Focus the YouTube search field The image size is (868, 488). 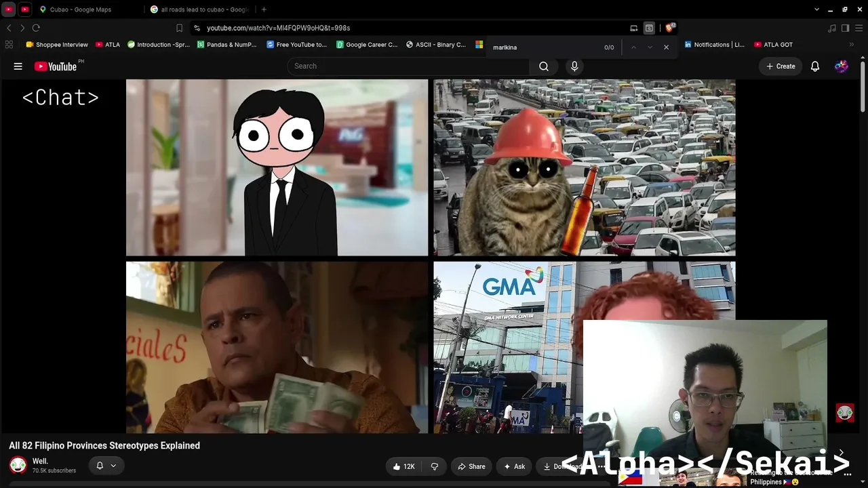408,66
